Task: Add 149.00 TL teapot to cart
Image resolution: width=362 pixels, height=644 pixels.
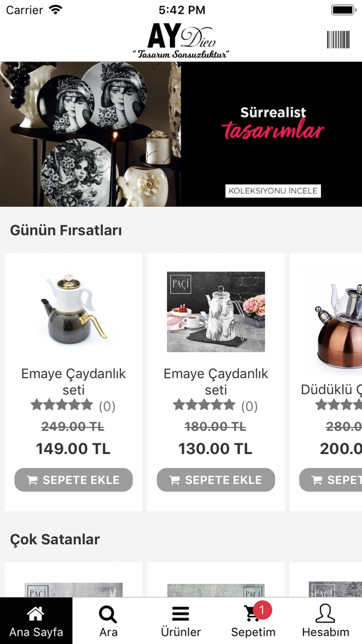Action: click(73, 480)
